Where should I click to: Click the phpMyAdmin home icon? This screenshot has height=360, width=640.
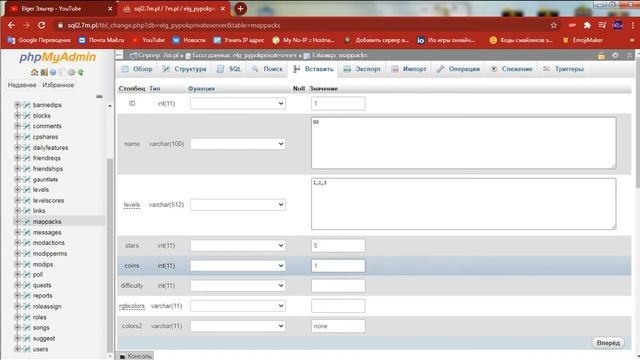tap(34, 72)
